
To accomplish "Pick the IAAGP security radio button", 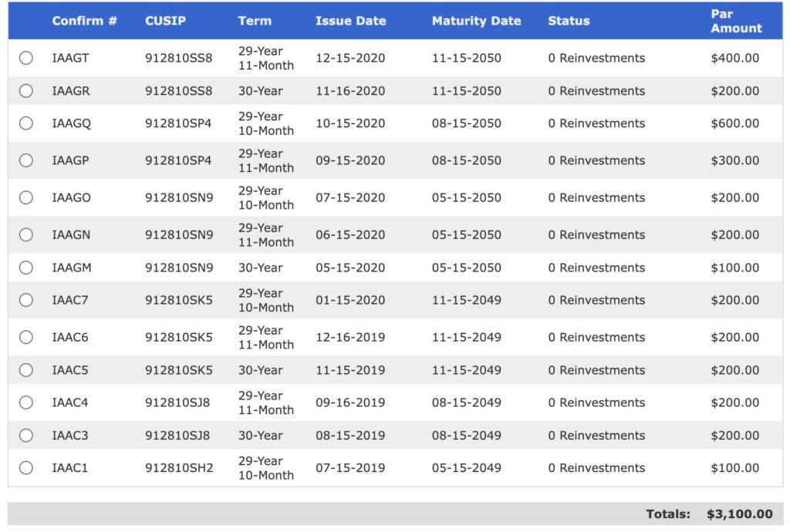I will (26, 160).
